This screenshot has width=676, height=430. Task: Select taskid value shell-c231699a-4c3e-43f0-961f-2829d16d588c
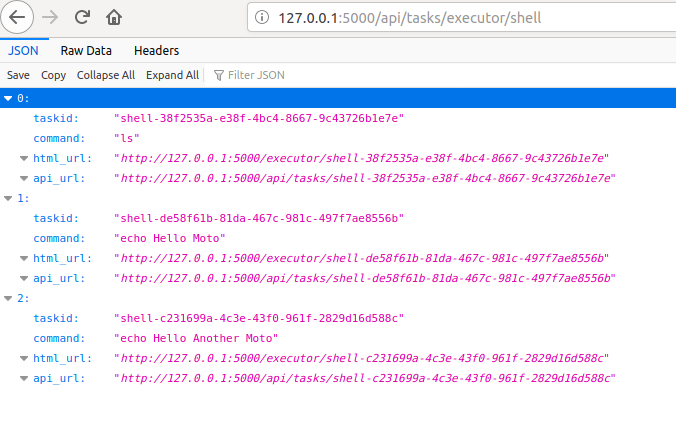click(259, 318)
